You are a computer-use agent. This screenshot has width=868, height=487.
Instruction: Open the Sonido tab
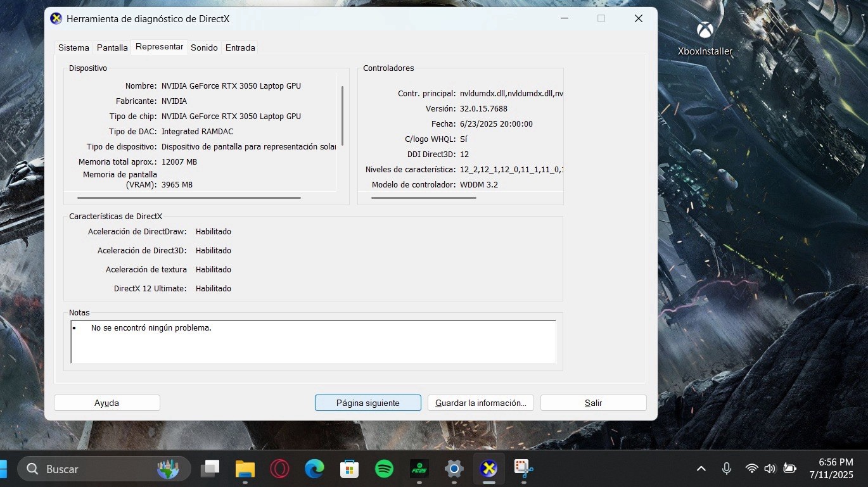coord(204,47)
